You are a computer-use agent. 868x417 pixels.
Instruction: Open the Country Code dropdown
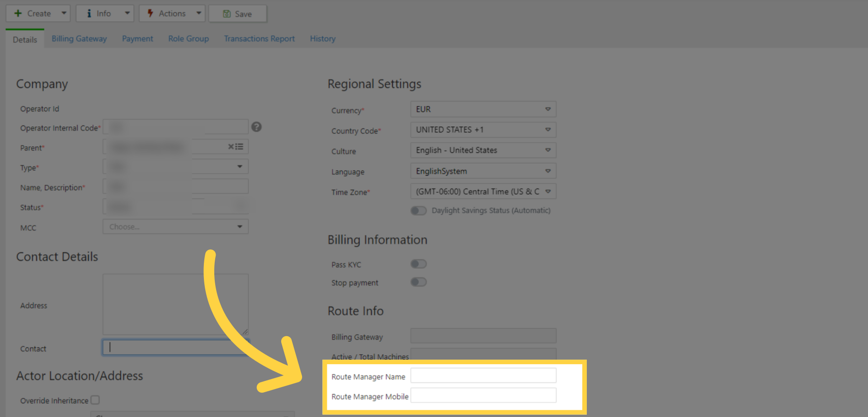coord(483,130)
